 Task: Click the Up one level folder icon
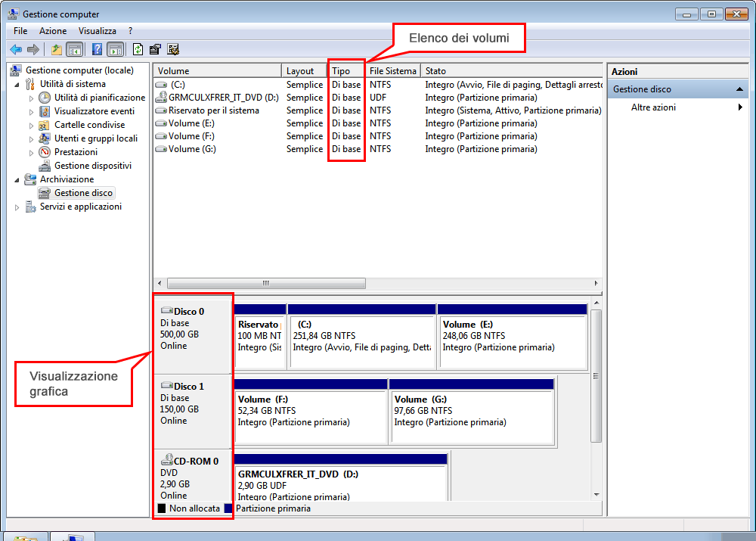57,49
